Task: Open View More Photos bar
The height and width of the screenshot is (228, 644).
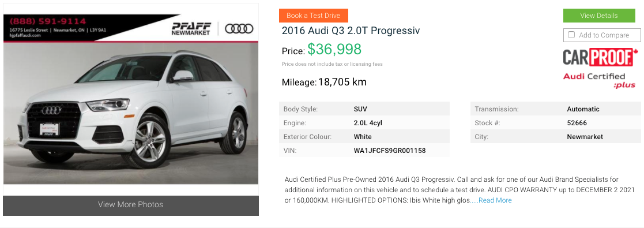Action: tap(131, 205)
